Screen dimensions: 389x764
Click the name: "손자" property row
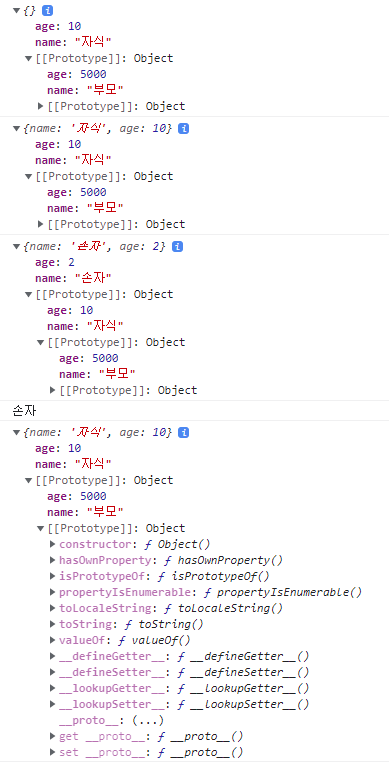[x=73, y=278]
